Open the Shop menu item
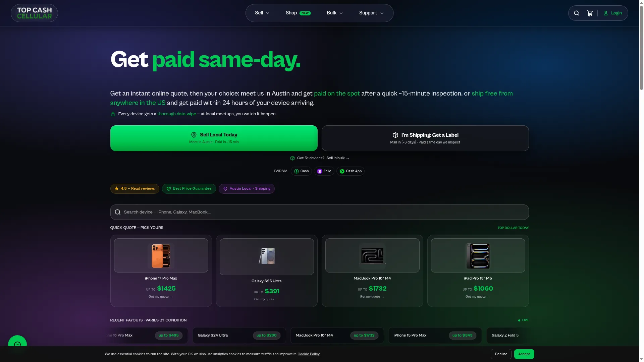644x362 pixels. tap(298, 13)
